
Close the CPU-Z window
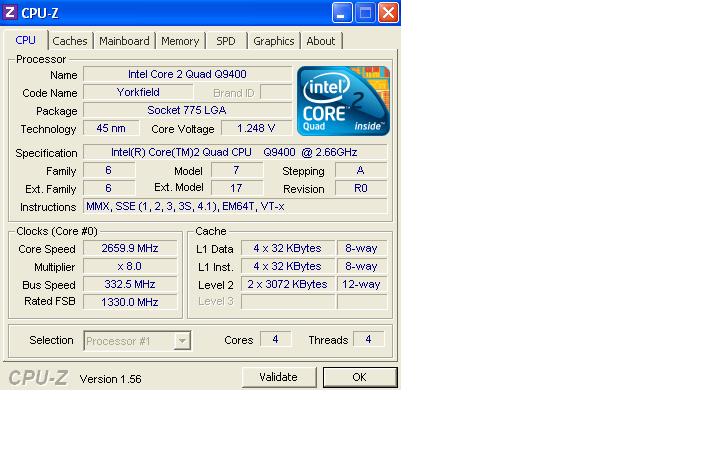coord(388,12)
